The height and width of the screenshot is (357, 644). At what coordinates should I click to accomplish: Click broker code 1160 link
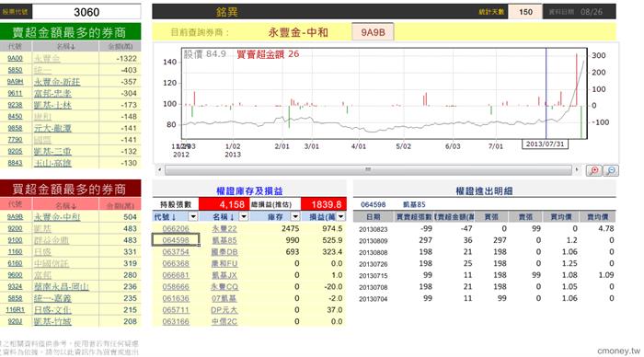[x=15, y=251]
